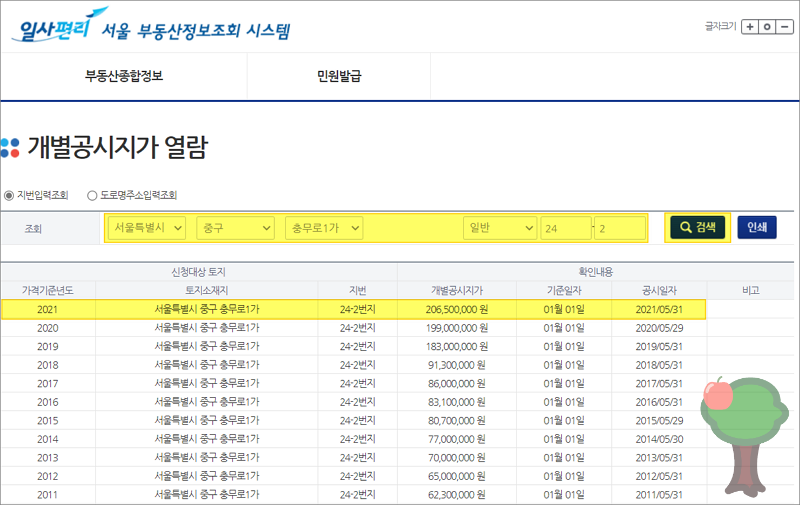Click the 62,300,000 원 price cell

pos(457,495)
